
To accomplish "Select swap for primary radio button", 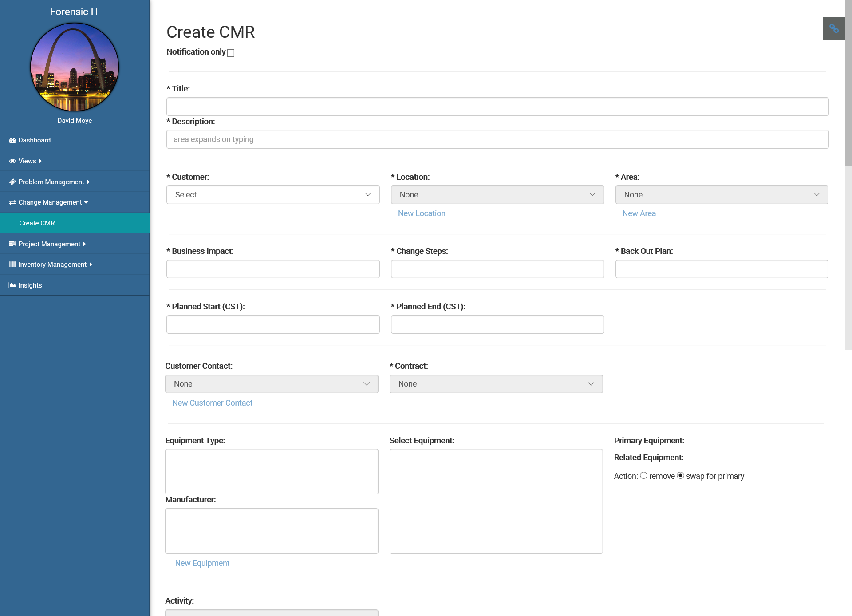I will pos(680,475).
